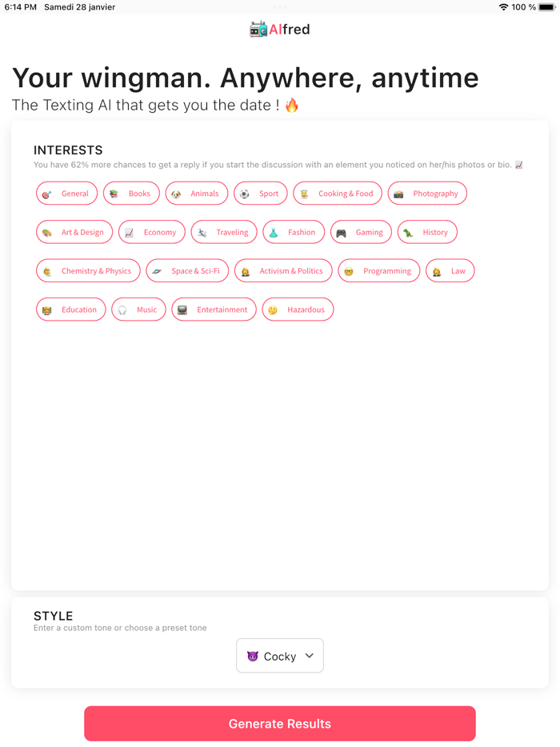Open the Cocky style dropdown
This screenshot has height=747, width=560.
[280, 656]
